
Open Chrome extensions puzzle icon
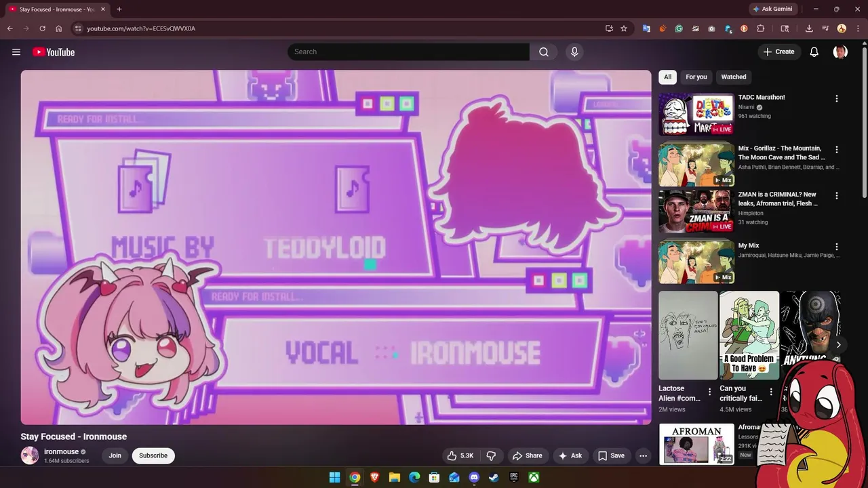760,28
